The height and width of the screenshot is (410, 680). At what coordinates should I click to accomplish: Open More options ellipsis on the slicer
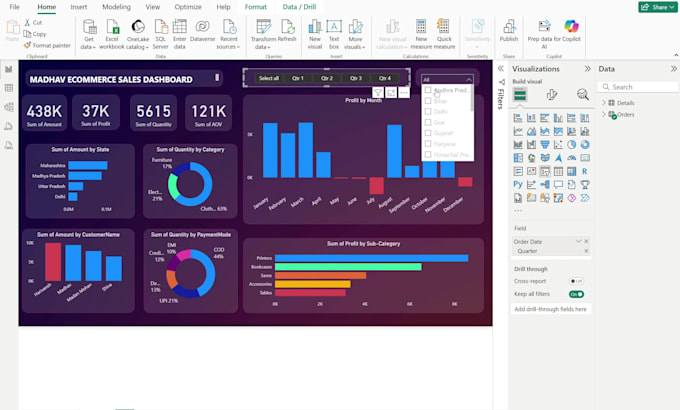tap(404, 92)
